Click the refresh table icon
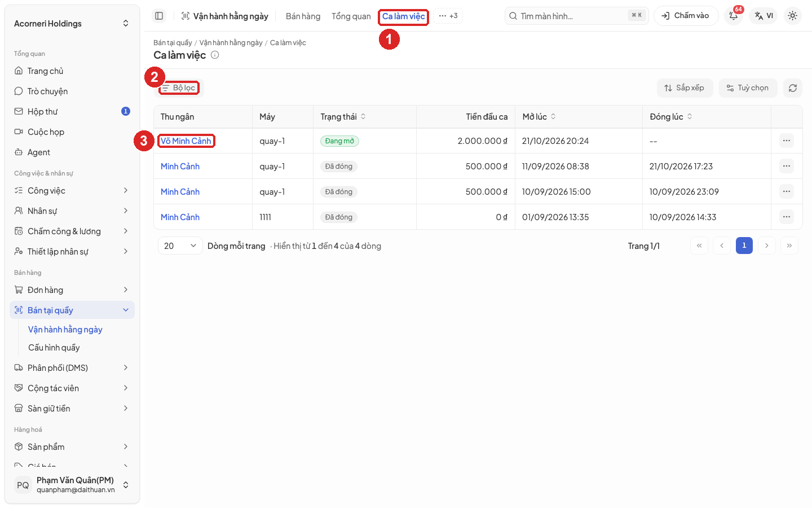This screenshot has width=812, height=508. coord(792,88)
